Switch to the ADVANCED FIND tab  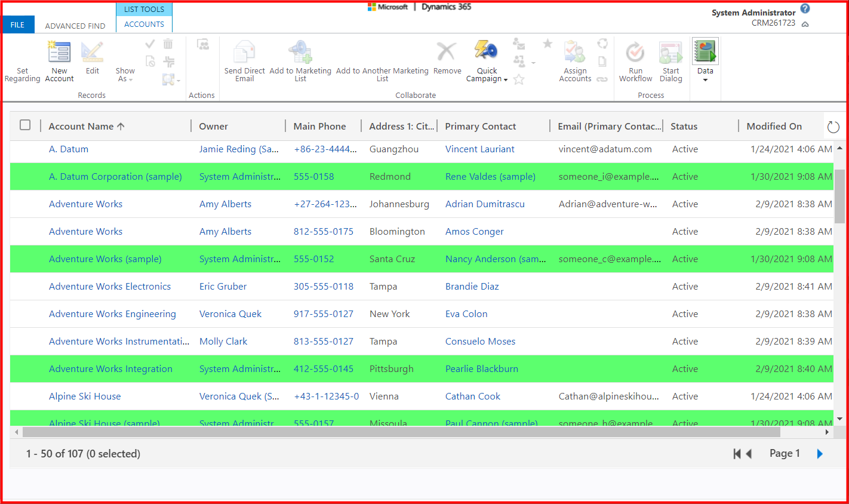tap(75, 26)
